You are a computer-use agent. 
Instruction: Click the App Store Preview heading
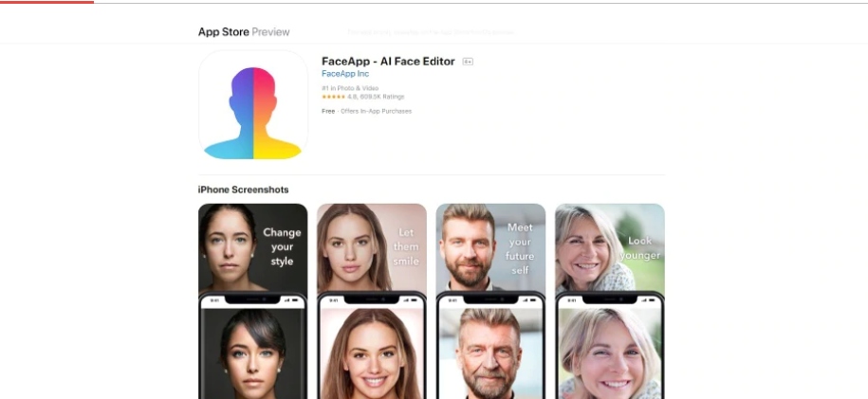(x=244, y=32)
